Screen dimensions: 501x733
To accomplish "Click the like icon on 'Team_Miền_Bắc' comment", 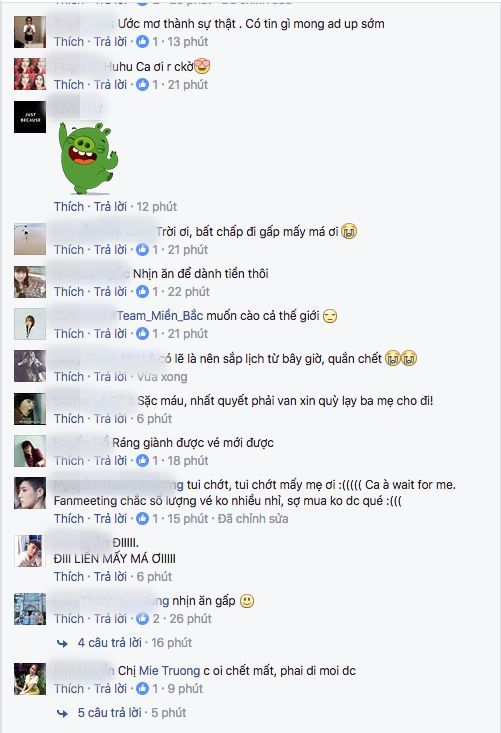I will pyautogui.click(x=143, y=334).
